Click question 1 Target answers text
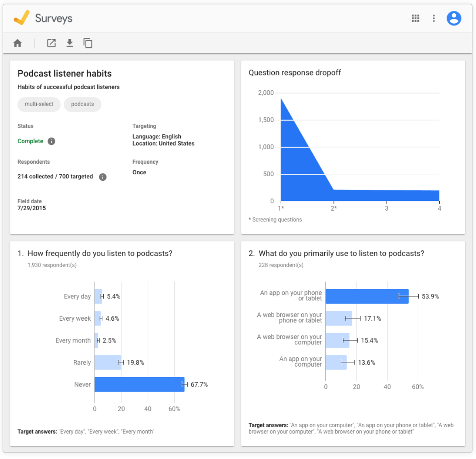The width and height of the screenshot is (476, 459). point(86,432)
